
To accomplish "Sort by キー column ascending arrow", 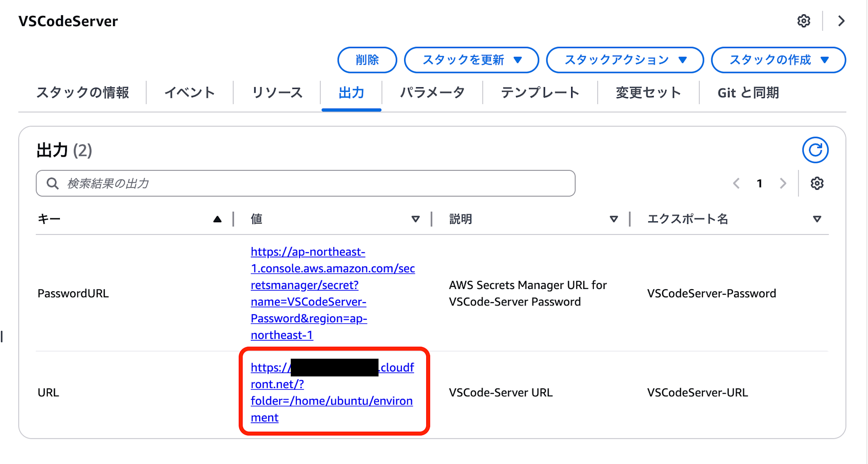I will point(217,219).
